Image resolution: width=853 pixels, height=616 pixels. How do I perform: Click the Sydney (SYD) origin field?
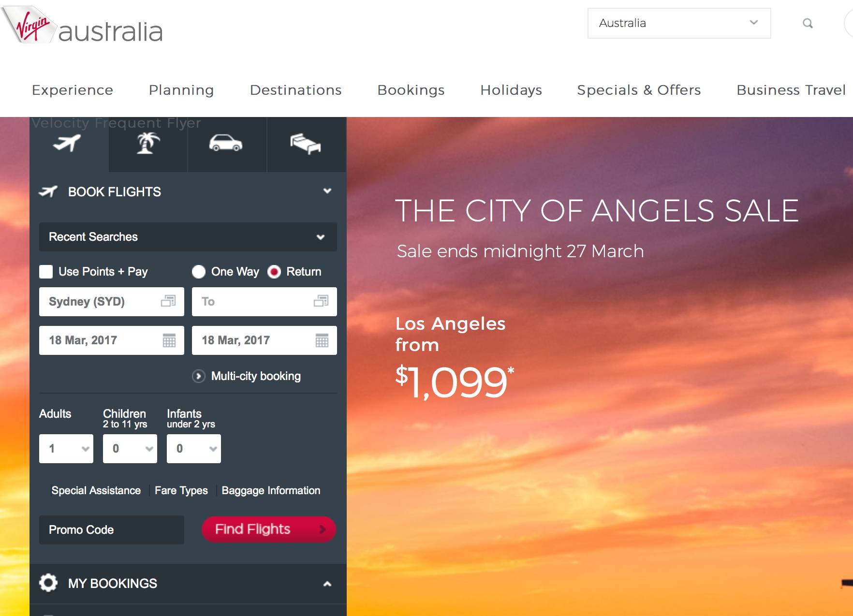click(112, 302)
